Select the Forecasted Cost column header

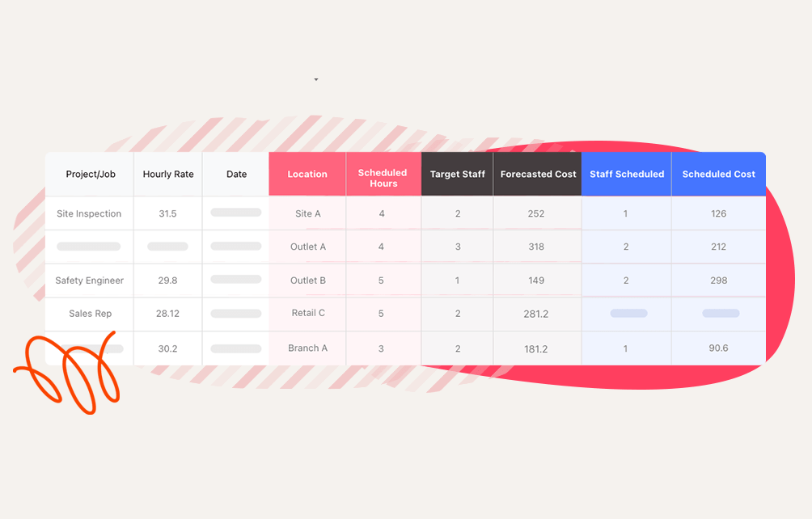(538, 175)
